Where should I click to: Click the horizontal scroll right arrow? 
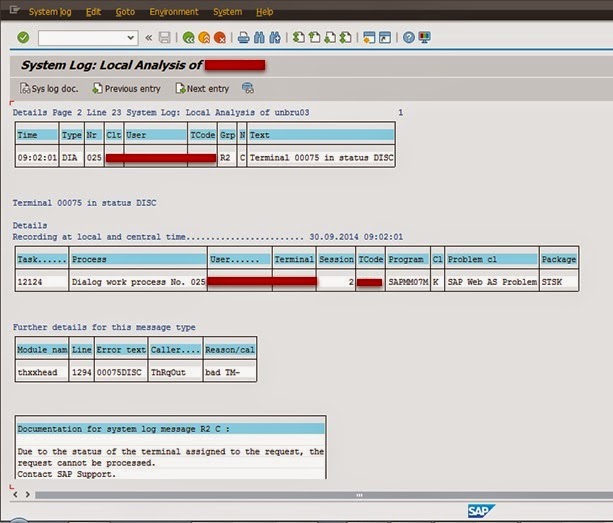pyautogui.click(x=27, y=494)
